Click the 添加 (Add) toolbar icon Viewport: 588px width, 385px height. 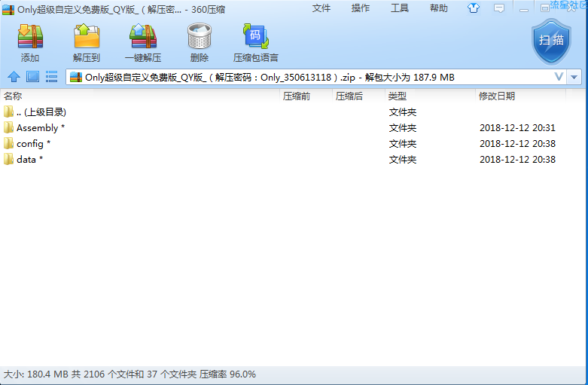[30, 36]
